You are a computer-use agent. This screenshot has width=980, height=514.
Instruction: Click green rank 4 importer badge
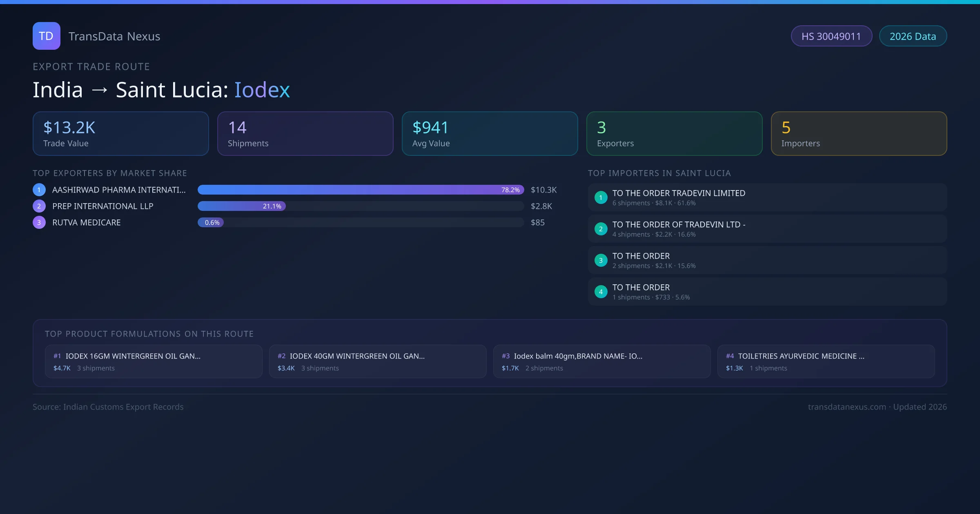tap(601, 292)
